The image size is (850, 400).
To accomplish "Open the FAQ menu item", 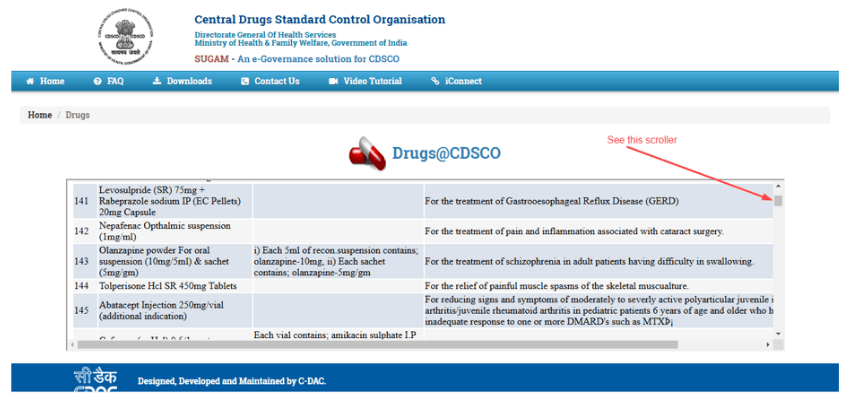I will pyautogui.click(x=108, y=81).
